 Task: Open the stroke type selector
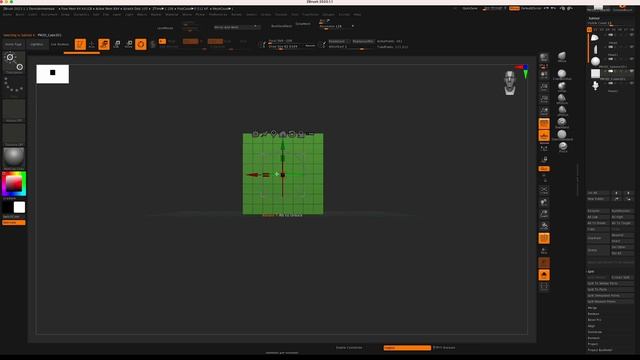click(x=14, y=86)
